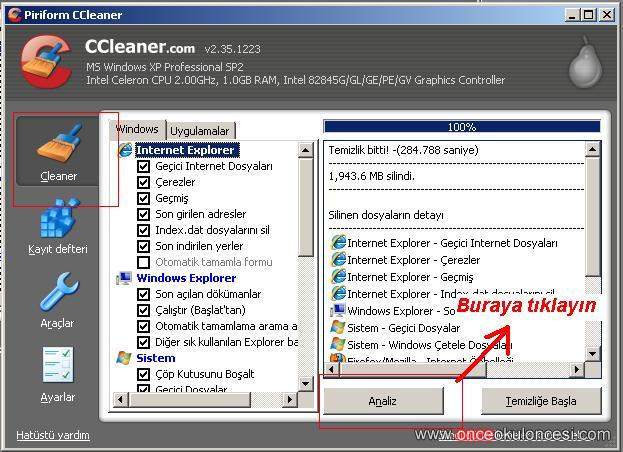Open the Hatüstü yardım link
The height and width of the screenshot is (452, 623).
point(53,436)
